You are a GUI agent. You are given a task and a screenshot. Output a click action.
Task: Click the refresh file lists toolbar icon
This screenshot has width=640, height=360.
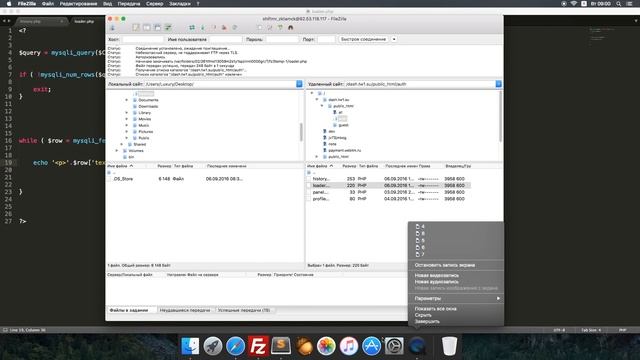pos(192,27)
